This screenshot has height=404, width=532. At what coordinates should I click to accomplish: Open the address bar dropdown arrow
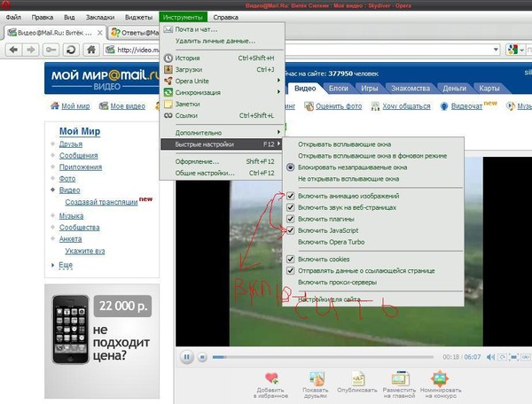pyautogui.click(x=496, y=50)
